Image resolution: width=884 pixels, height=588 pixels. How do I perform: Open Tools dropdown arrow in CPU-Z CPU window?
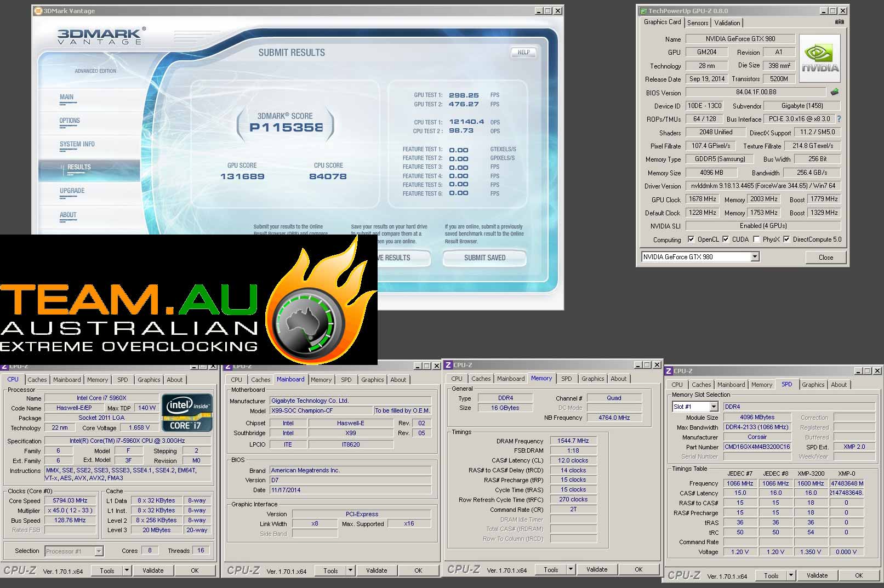pyautogui.click(x=127, y=570)
